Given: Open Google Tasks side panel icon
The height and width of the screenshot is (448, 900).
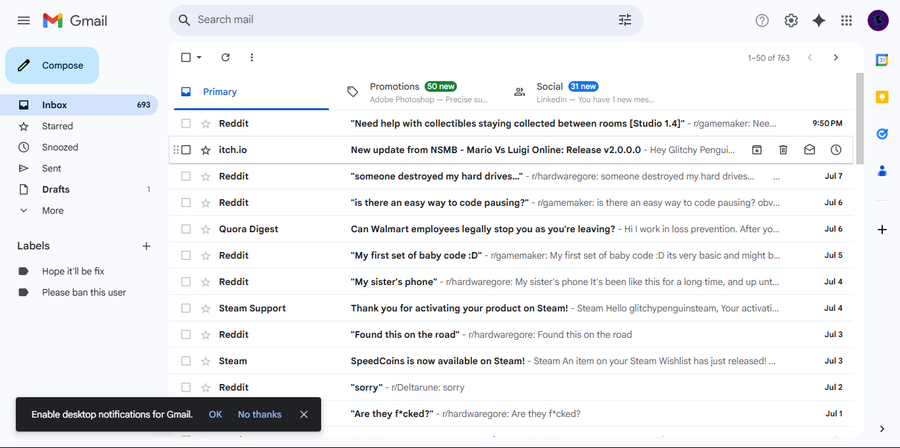Looking at the screenshot, I should (882, 134).
